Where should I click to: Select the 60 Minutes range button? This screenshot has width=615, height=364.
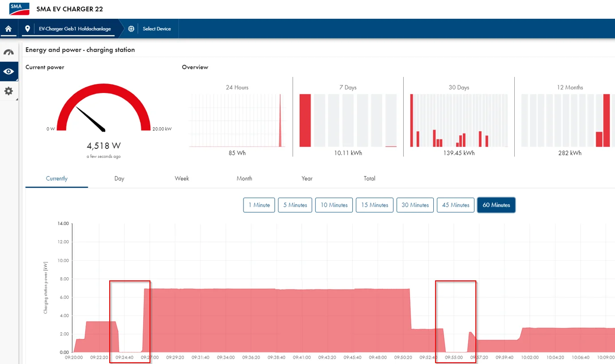point(496,205)
